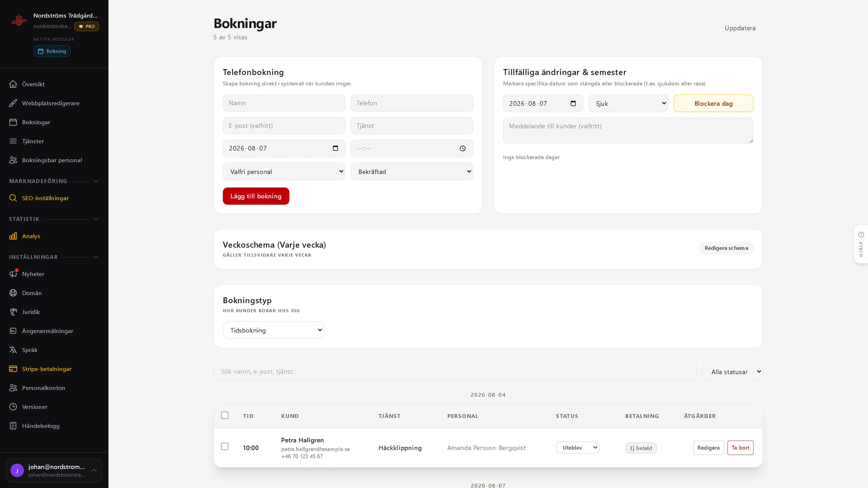Screen dimensions: 868x488
Task: Check Petra Hallgren's booking row checkbox
Action: (x=225, y=446)
